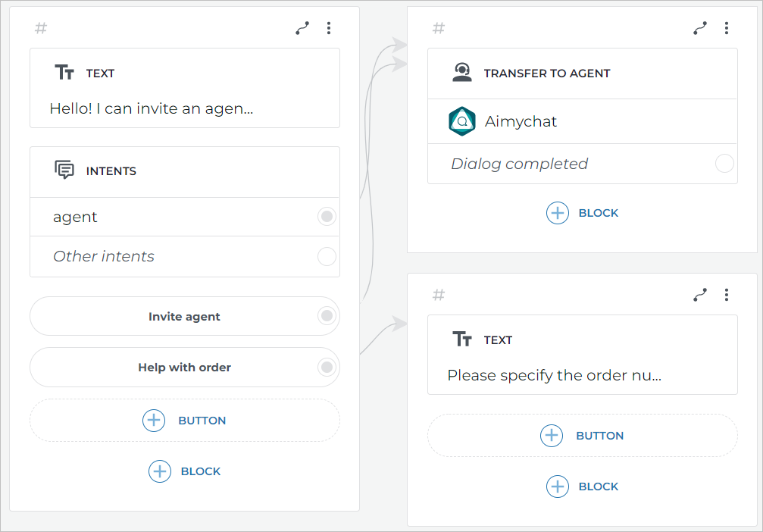
Task: Select the 'Help with order' button
Action: click(x=184, y=367)
